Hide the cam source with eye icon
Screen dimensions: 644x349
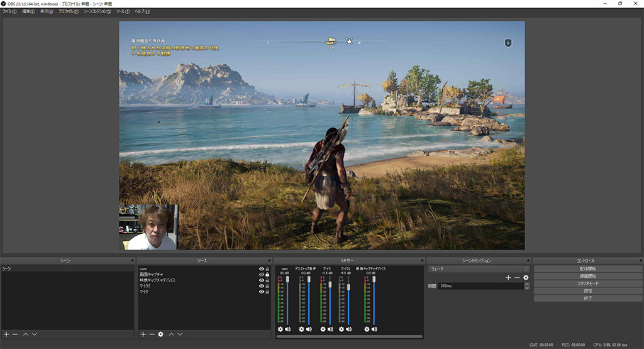tap(261, 269)
